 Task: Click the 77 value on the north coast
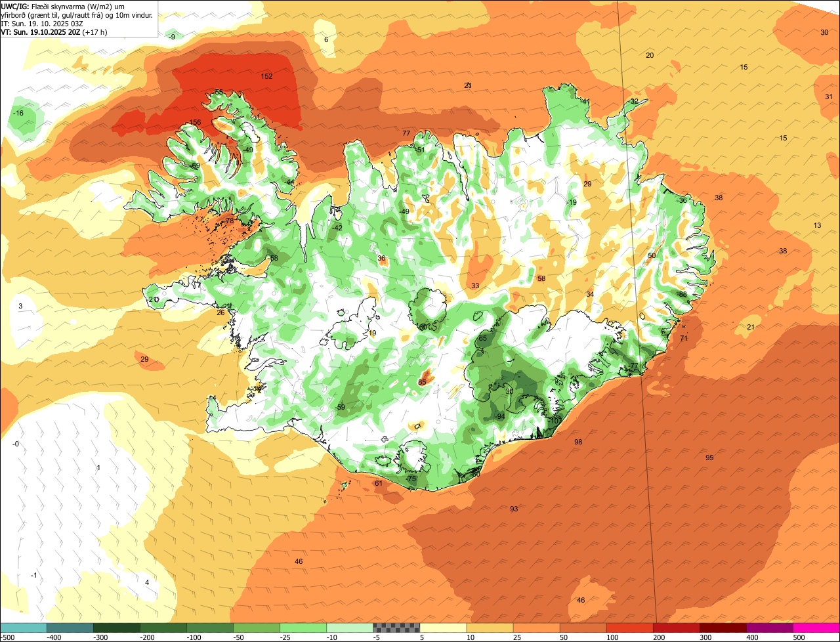pyautogui.click(x=406, y=133)
